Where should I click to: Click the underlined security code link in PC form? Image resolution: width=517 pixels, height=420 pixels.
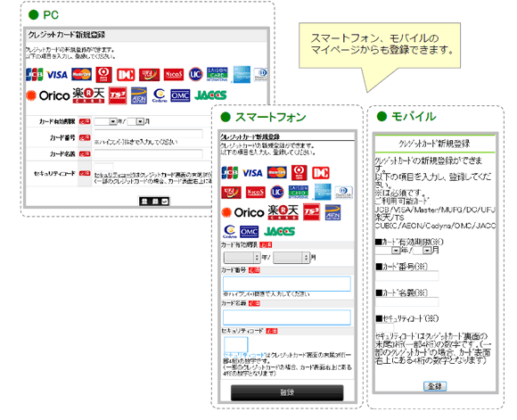coord(112,175)
